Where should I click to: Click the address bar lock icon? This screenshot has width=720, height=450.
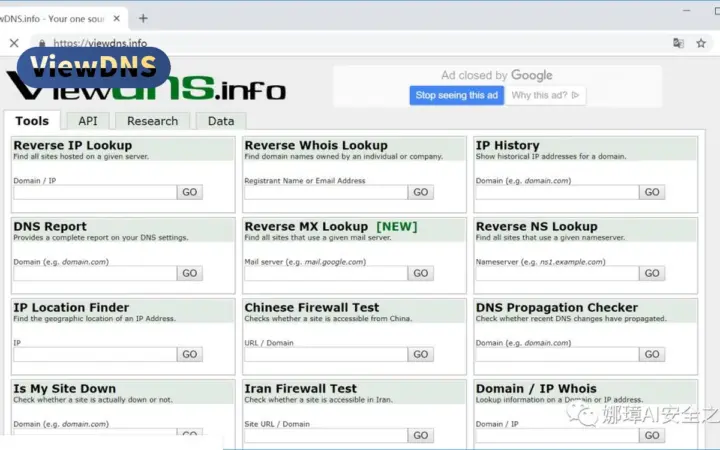click(42, 43)
